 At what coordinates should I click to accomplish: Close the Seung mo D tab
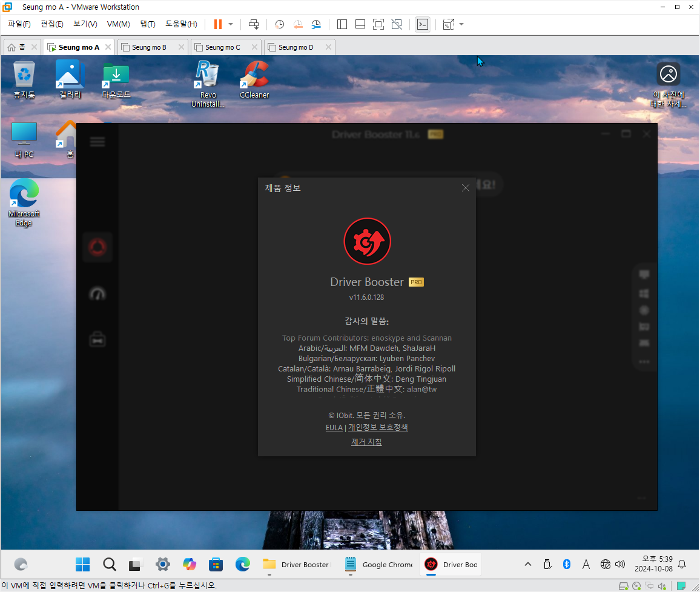(x=329, y=47)
